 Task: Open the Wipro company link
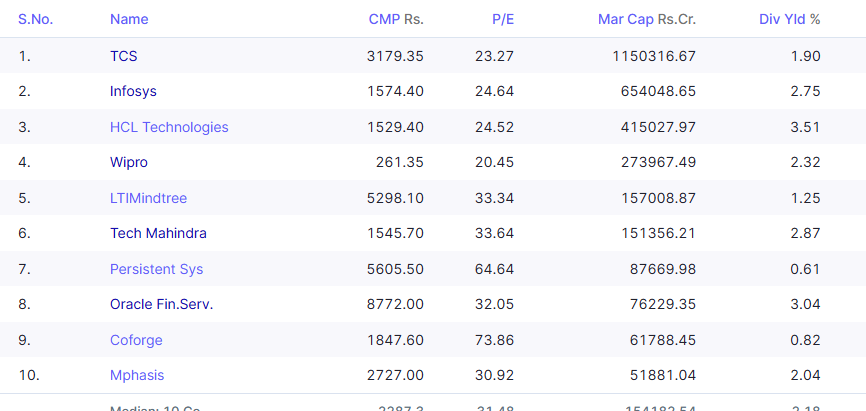click(129, 162)
